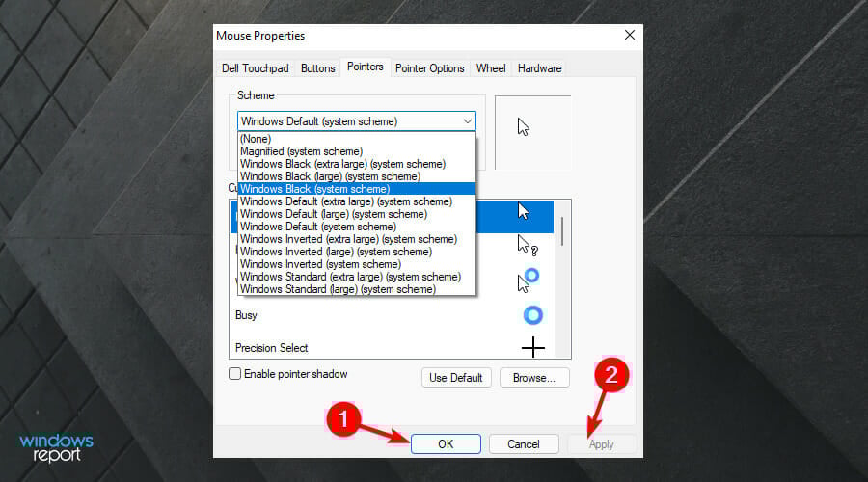Open the Pointers tab

(366, 67)
